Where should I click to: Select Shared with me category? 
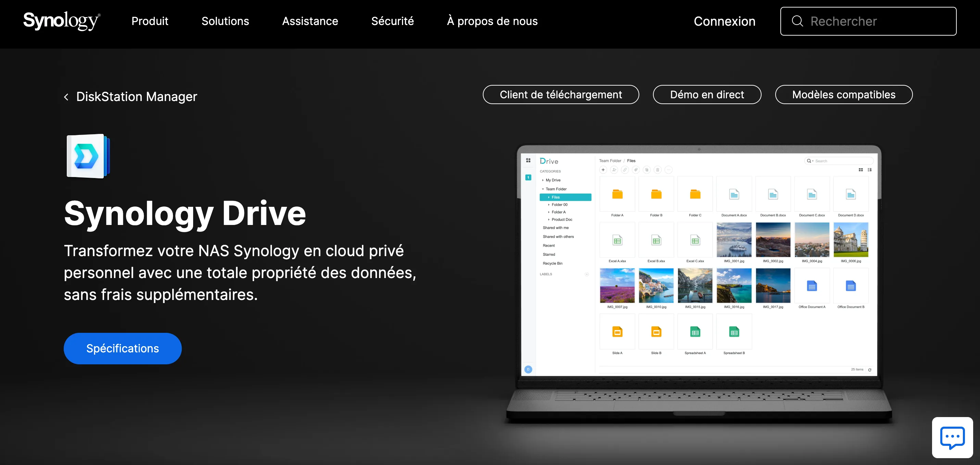tap(555, 228)
